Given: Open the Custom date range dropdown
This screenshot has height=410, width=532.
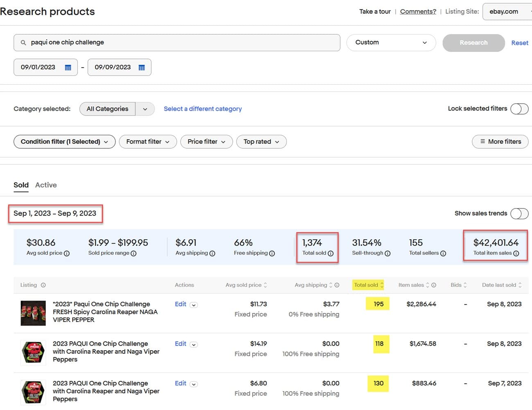Looking at the screenshot, I should (x=391, y=43).
